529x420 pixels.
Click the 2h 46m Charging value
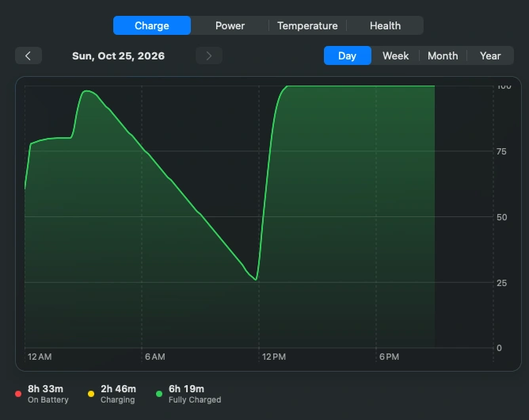(x=119, y=389)
